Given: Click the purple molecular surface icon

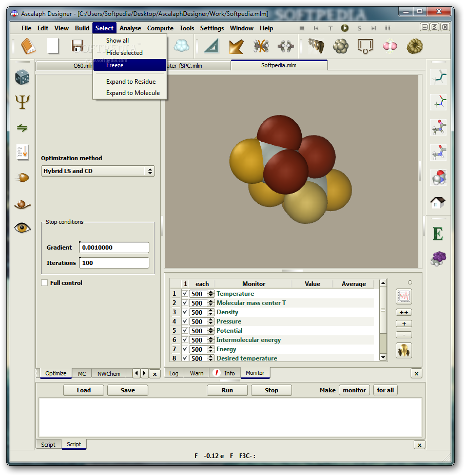Looking at the screenshot, I should point(438,259).
